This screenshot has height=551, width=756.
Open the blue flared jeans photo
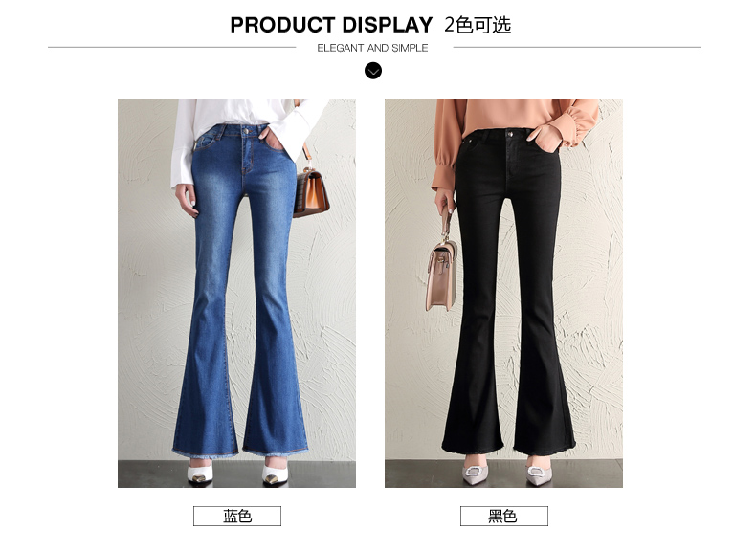point(236,294)
